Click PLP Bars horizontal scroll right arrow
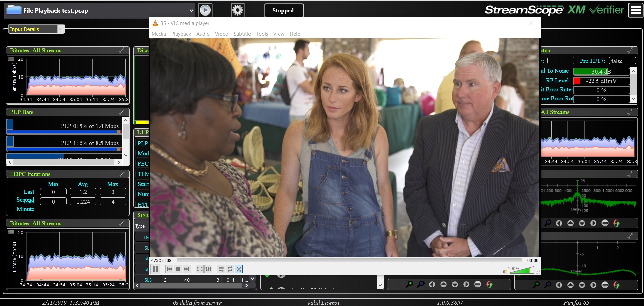 119,162
